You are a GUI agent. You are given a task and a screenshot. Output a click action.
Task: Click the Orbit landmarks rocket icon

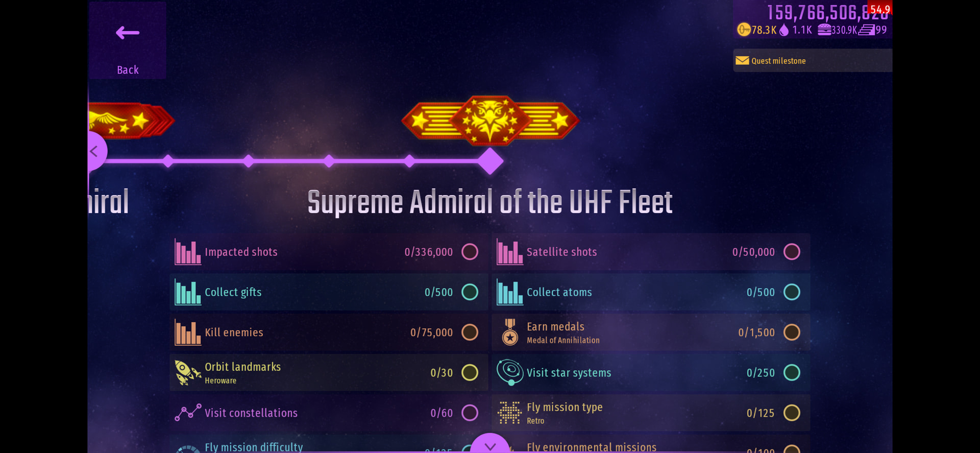[x=187, y=373]
